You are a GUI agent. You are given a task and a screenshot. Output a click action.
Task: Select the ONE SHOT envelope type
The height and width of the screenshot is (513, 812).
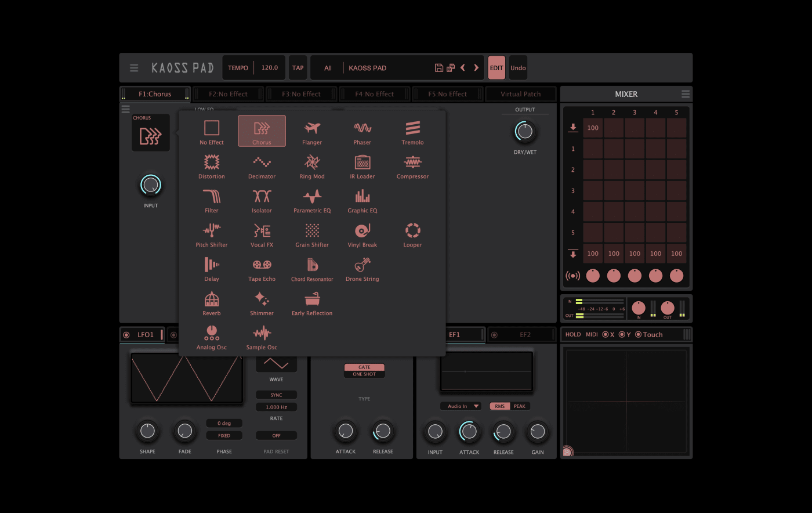[364, 374]
